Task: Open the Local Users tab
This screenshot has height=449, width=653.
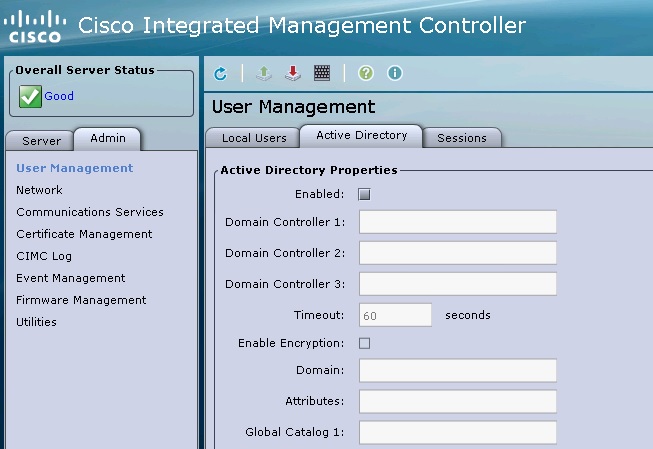Action: (254, 138)
